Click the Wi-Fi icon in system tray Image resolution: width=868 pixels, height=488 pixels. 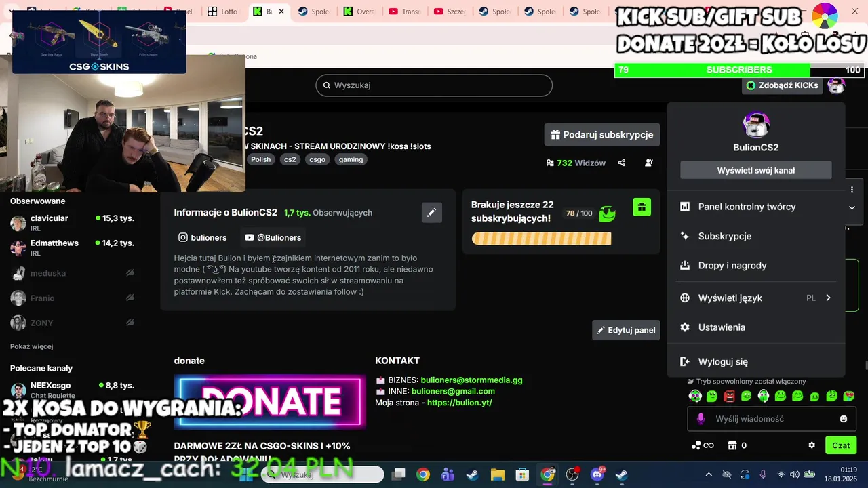click(781, 474)
